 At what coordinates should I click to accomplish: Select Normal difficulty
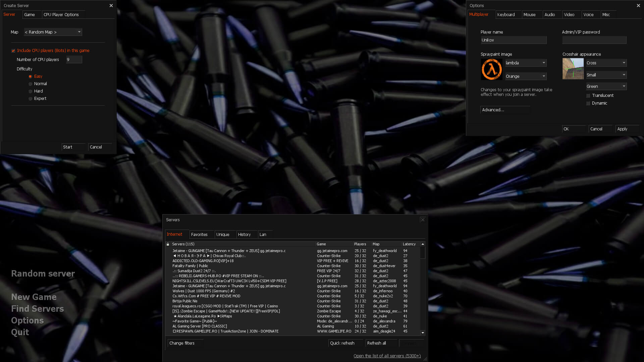point(31,84)
